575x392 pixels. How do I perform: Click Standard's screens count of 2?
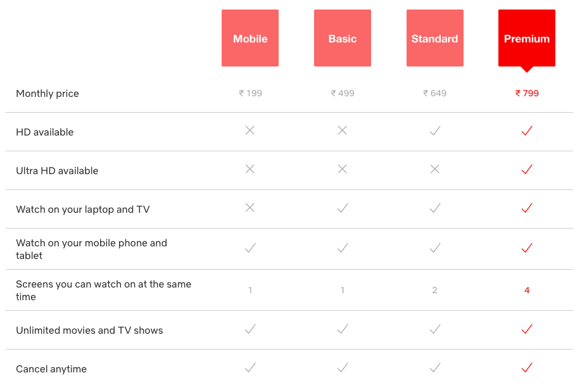click(x=434, y=290)
